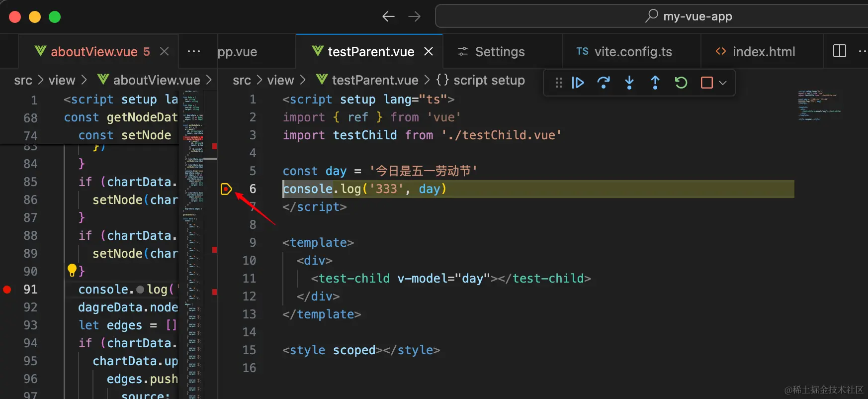The width and height of the screenshot is (868, 399).
Task: Step out in the debug toolbar
Action: pyautogui.click(x=655, y=83)
